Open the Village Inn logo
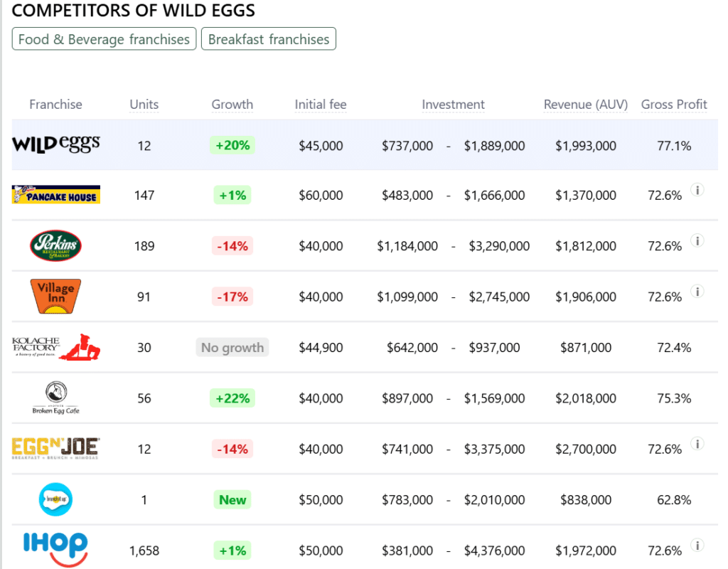This screenshot has width=728, height=569. [55, 297]
